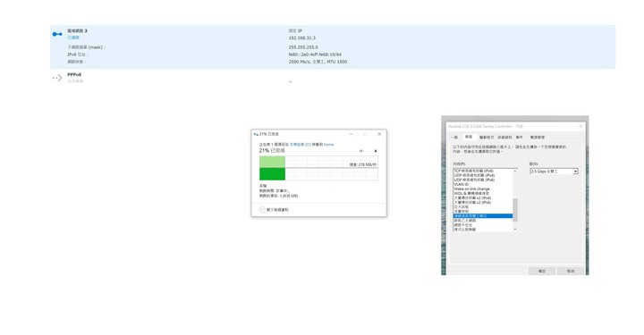Collapse the transfer details with the chevron circle
The height and width of the screenshot is (335, 644).
pos(262,210)
